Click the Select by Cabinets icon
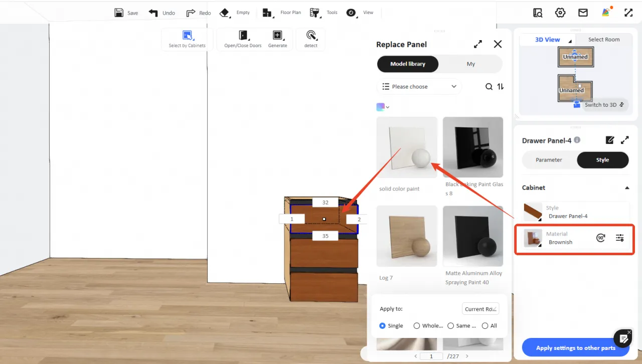This screenshot has width=642, height=364. [x=187, y=35]
